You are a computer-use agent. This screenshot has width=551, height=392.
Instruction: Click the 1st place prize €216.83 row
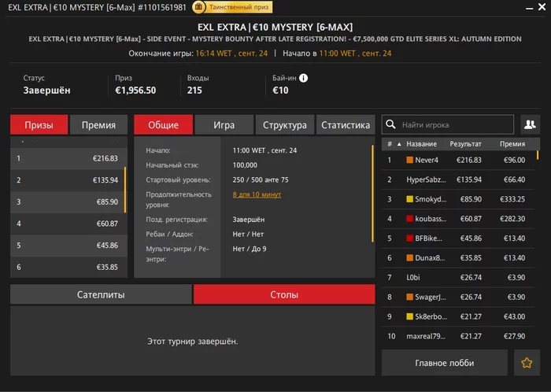point(69,158)
